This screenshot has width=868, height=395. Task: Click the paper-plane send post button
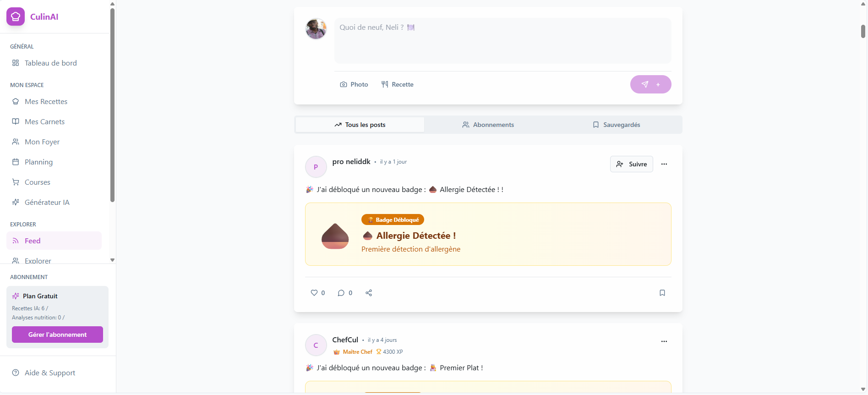click(x=650, y=84)
